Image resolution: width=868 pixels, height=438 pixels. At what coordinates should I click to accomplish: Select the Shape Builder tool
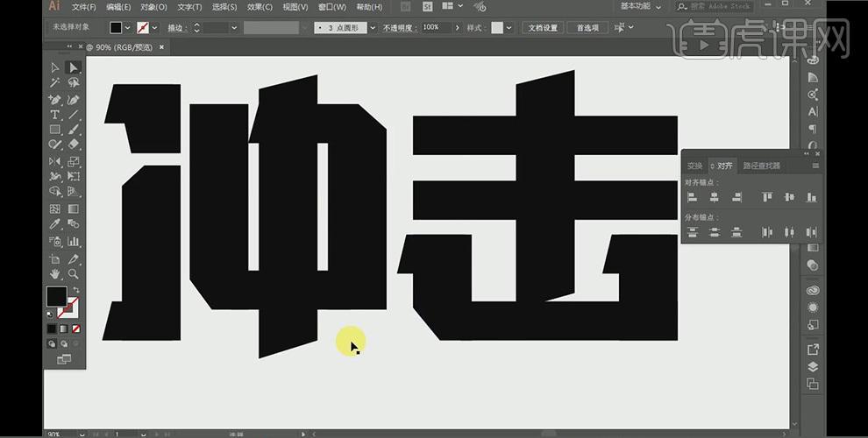[55, 191]
